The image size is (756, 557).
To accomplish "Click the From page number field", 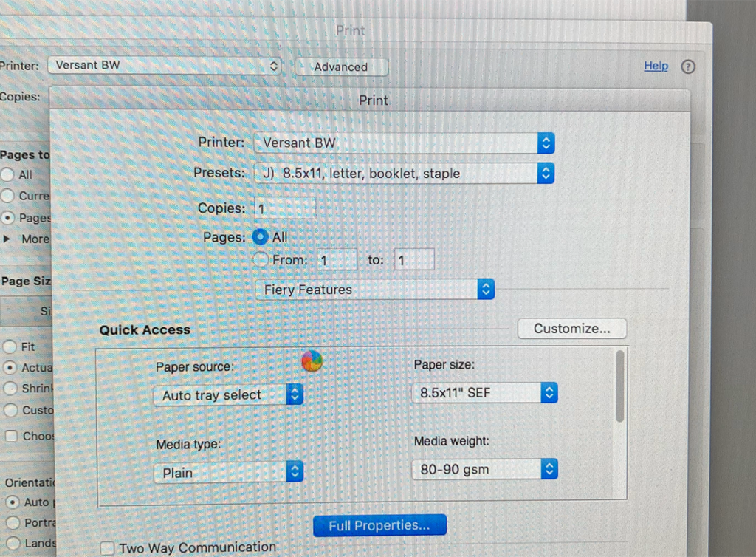I will click(x=337, y=260).
